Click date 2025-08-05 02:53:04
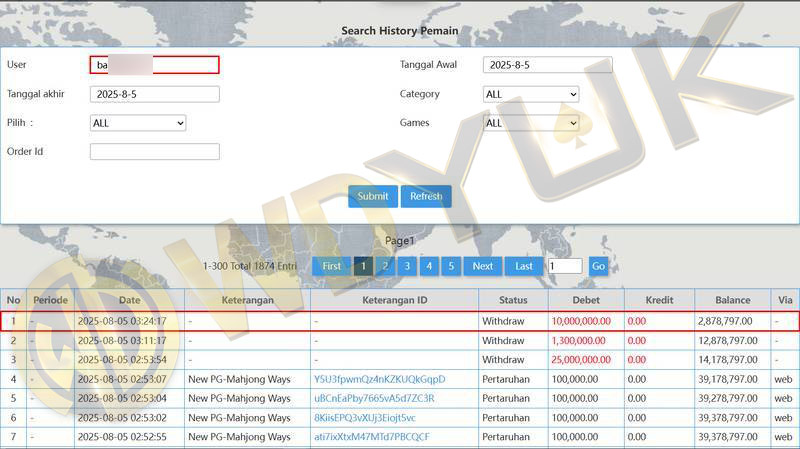800x449 pixels. [x=122, y=398]
